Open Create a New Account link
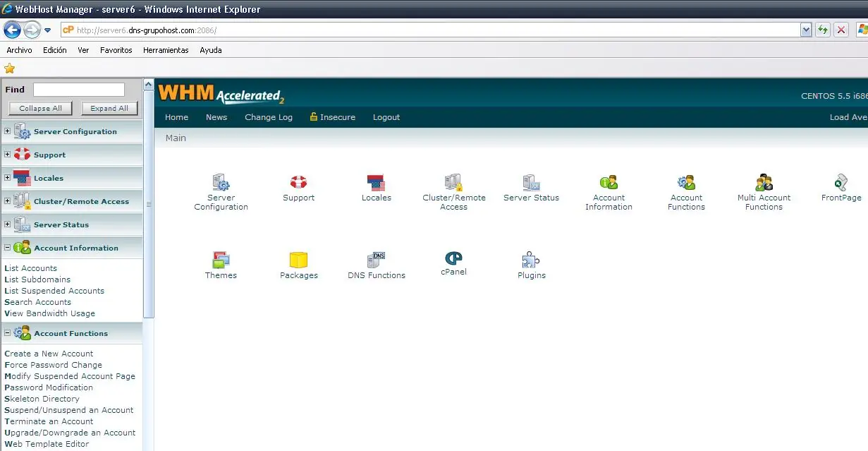 click(x=49, y=354)
